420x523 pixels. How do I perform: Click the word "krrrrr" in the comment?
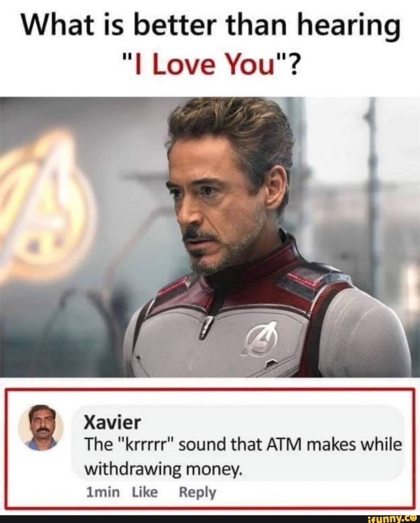(150, 445)
